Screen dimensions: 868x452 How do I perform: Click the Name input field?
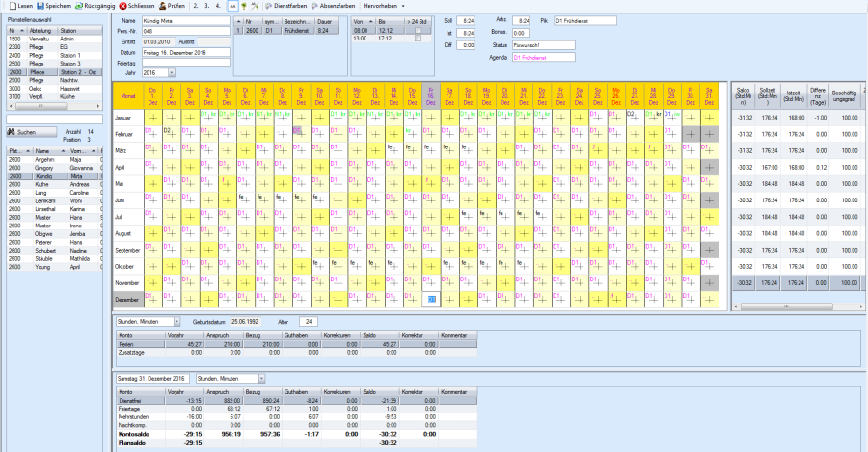click(x=185, y=20)
